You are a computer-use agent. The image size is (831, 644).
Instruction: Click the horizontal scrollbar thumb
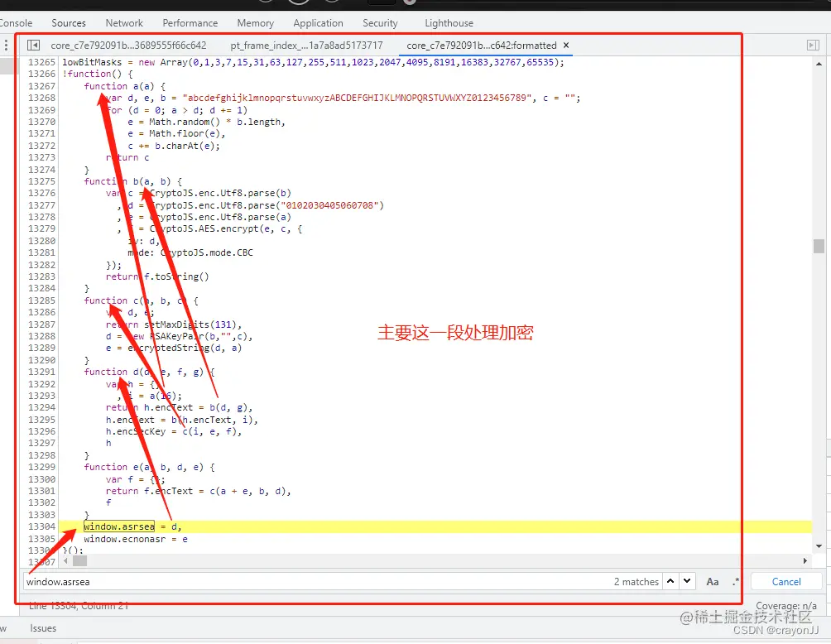coord(79,560)
